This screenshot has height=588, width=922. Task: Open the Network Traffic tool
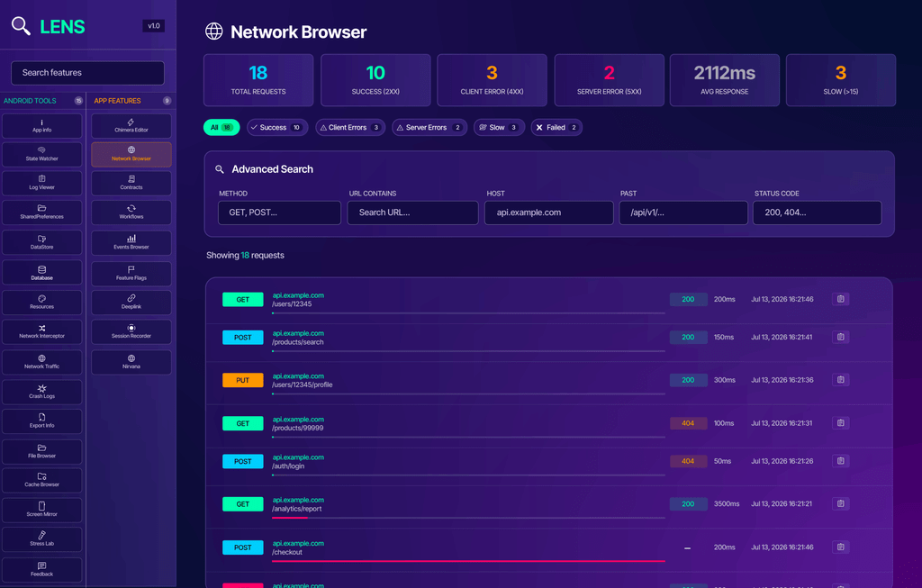[41, 362]
